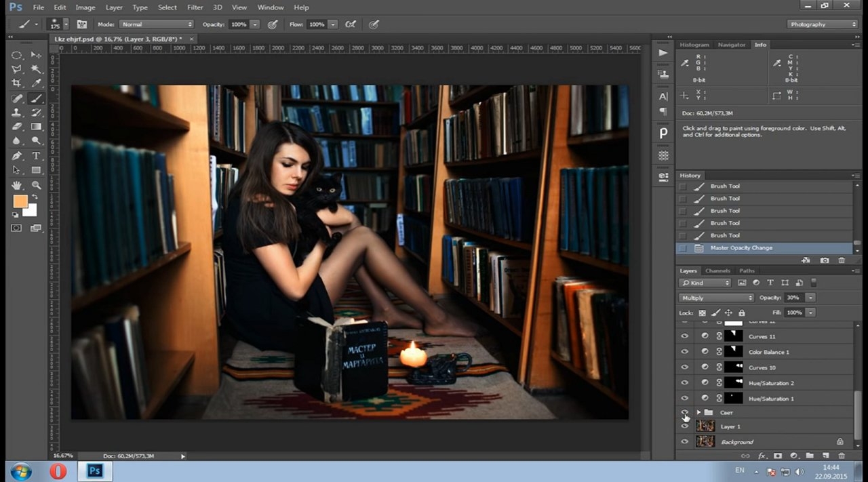Viewport: 868px width, 482px height.
Task: Hide the Color Balance 1 layer
Action: tap(684, 352)
